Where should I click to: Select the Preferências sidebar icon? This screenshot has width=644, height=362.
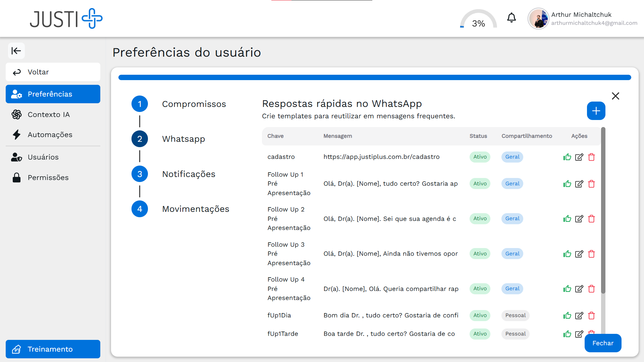click(16, 94)
